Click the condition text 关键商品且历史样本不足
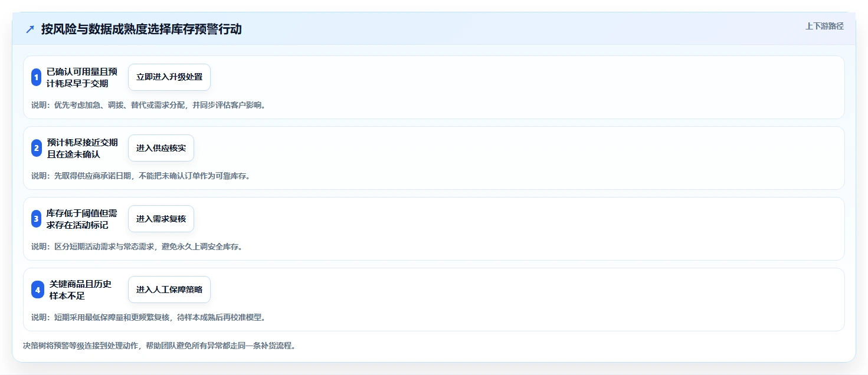868x375 pixels. click(x=80, y=290)
